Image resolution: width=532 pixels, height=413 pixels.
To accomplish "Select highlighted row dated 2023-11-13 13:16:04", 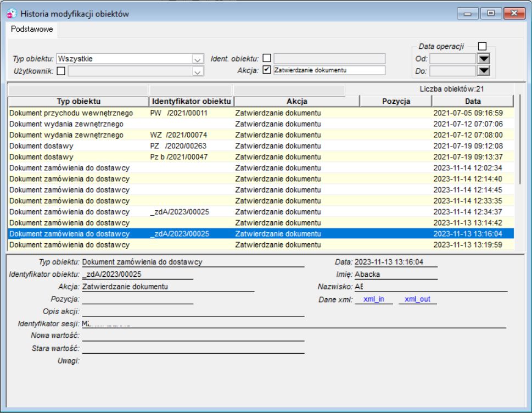I will click(261, 233).
